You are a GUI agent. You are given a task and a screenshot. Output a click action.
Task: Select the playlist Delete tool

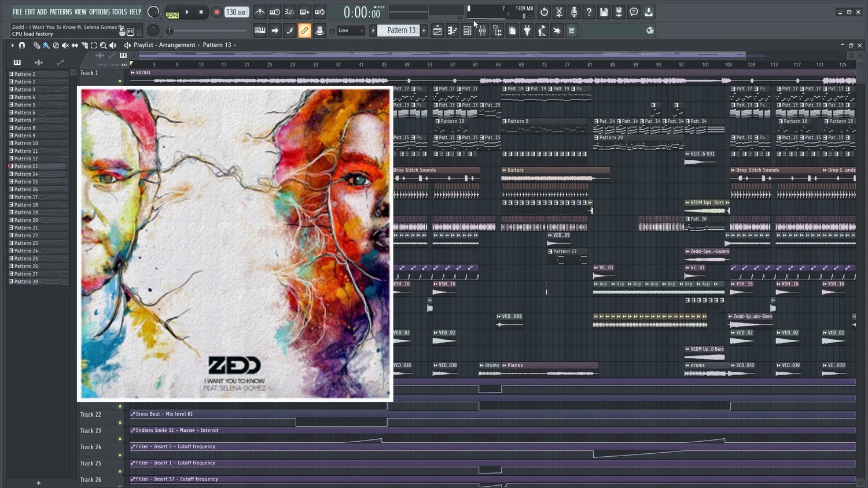(x=56, y=45)
